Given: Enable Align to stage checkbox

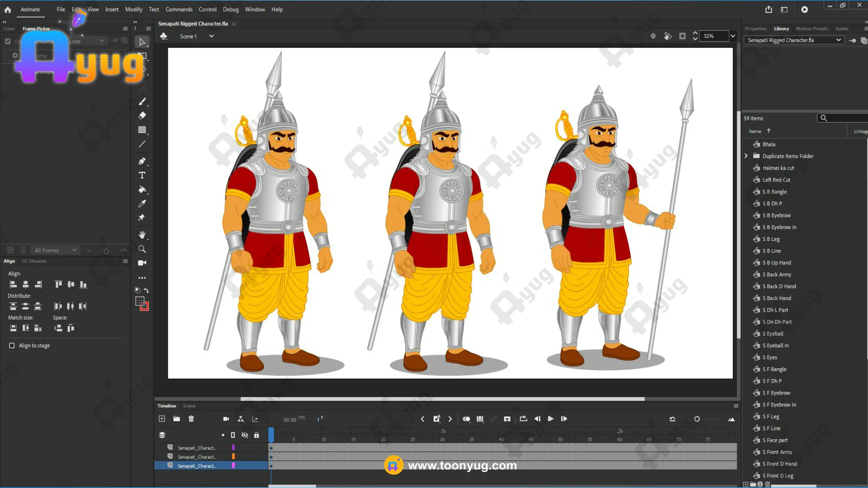Looking at the screenshot, I should point(12,346).
